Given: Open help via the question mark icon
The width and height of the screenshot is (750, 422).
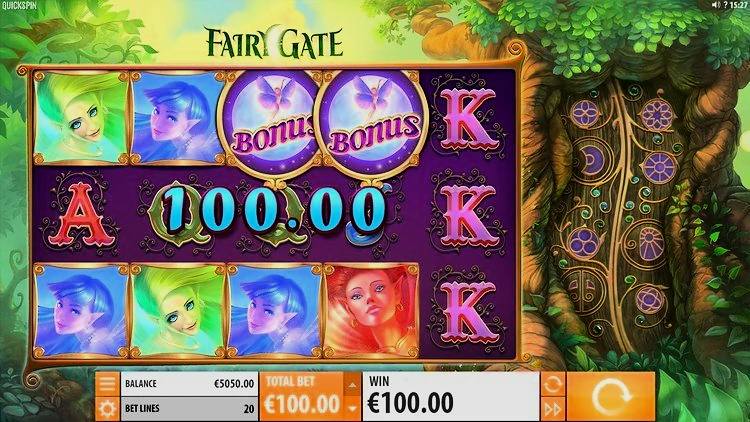Looking at the screenshot, I should 726,5.
